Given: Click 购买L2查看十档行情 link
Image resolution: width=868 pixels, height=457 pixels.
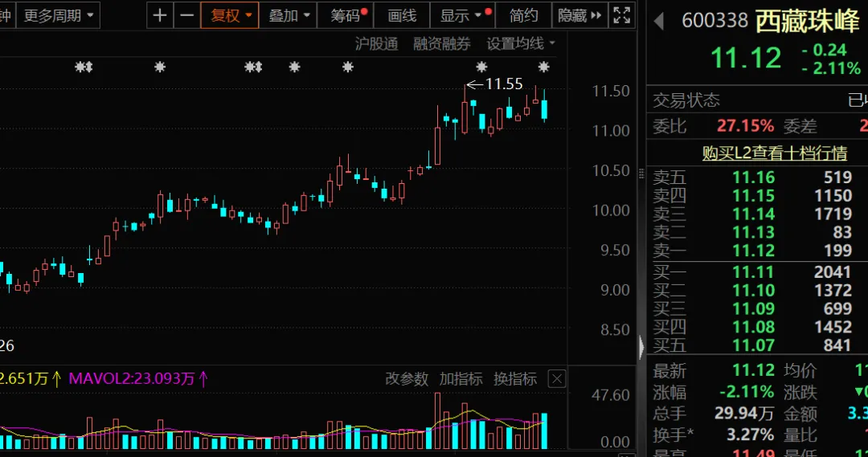Looking at the screenshot, I should tap(775, 153).
